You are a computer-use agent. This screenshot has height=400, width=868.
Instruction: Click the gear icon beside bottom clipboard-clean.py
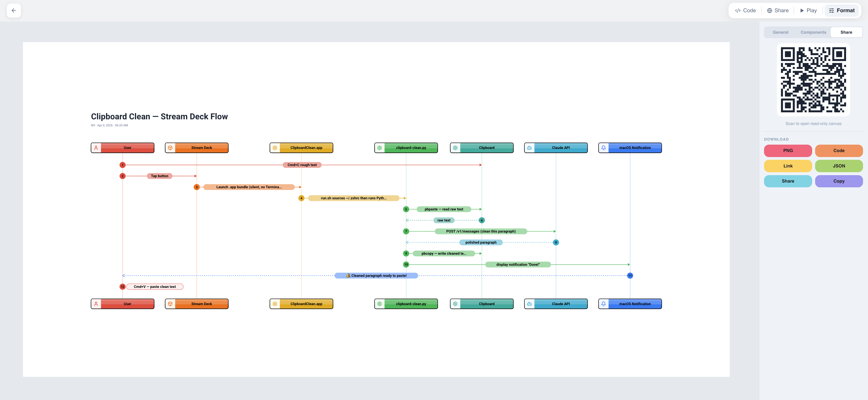(380, 304)
